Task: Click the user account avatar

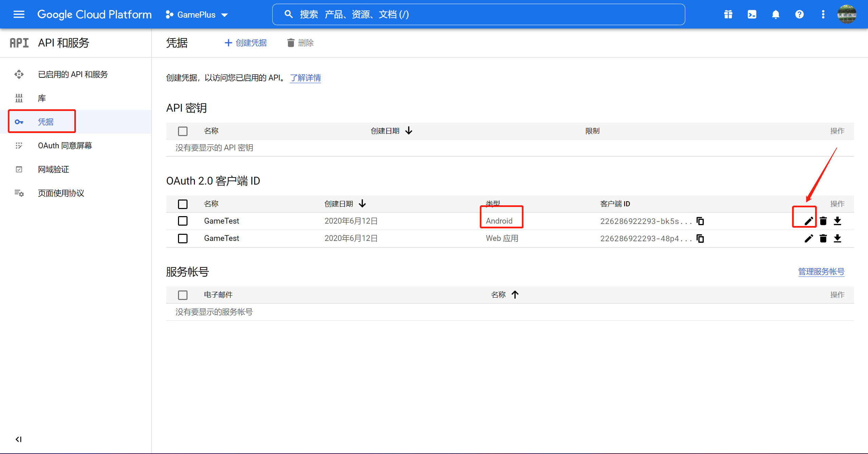Action: (x=847, y=14)
